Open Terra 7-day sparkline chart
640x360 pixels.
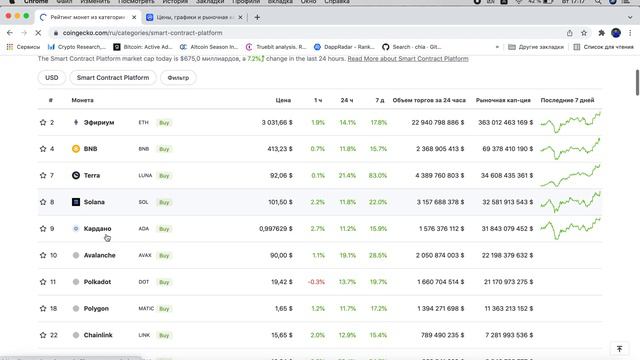coord(571,176)
